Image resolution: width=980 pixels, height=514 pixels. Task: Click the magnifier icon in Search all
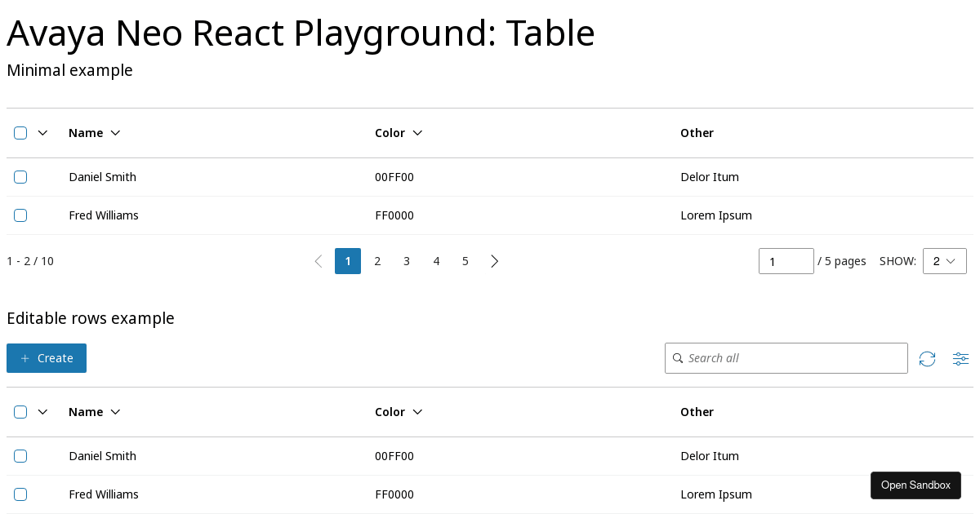(678, 358)
